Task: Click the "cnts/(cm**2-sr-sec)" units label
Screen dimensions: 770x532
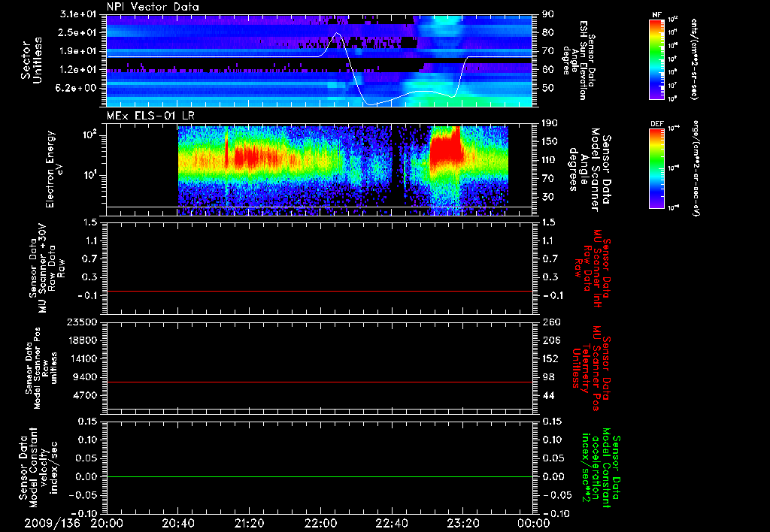Action: (x=694, y=59)
